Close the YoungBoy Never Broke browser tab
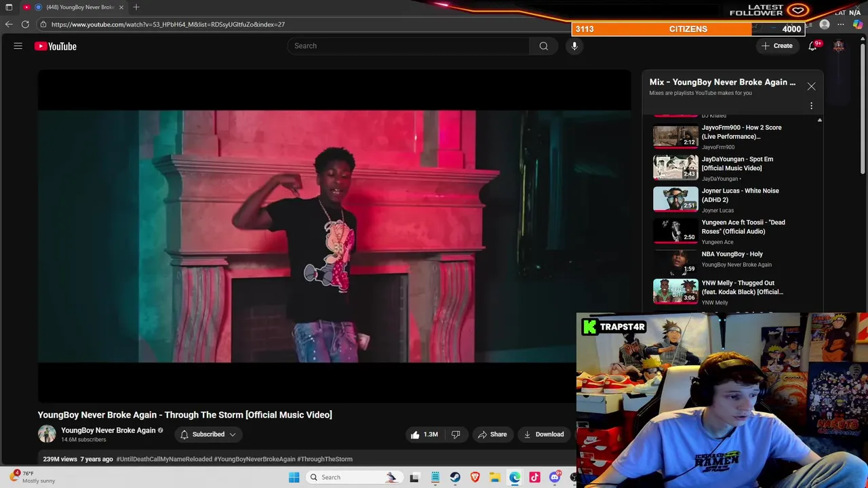868x488 pixels. pos(121,7)
